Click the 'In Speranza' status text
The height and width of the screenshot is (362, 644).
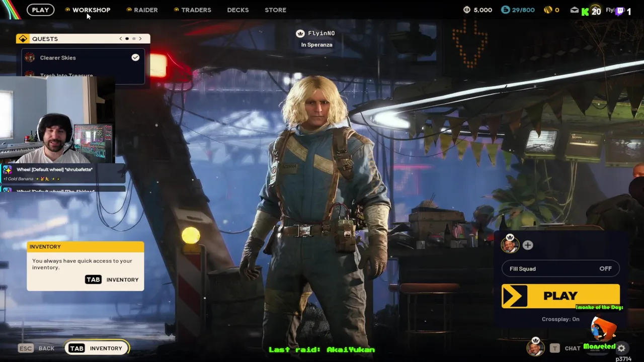tap(316, 45)
